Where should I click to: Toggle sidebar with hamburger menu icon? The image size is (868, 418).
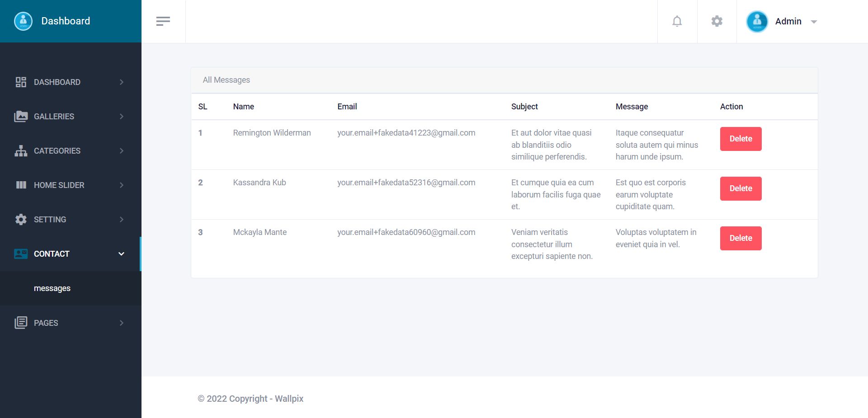(163, 21)
